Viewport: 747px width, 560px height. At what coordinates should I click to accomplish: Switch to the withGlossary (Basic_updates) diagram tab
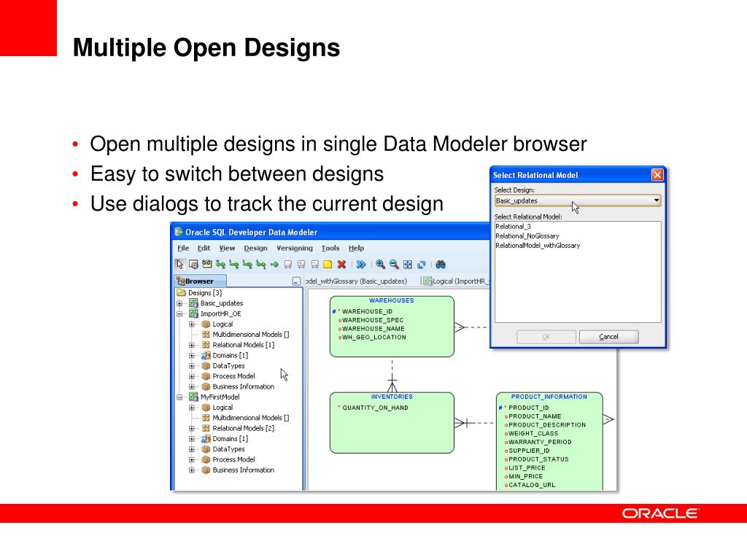[x=356, y=281]
